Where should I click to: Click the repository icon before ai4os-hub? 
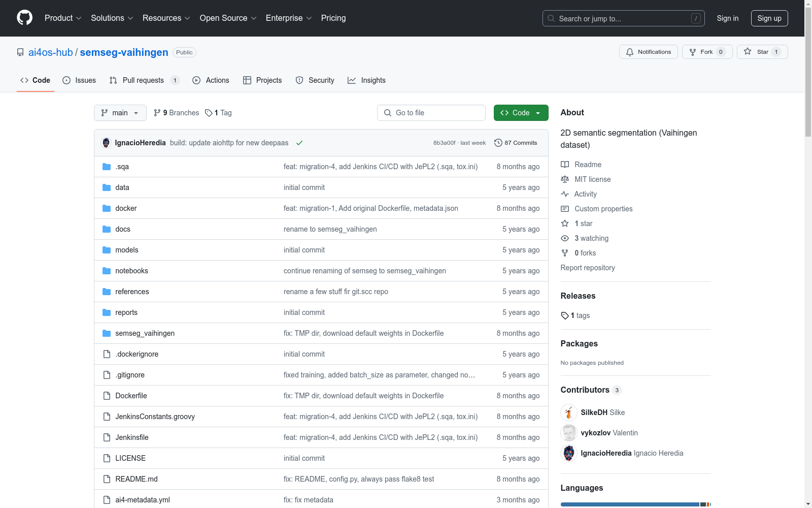[x=20, y=52]
